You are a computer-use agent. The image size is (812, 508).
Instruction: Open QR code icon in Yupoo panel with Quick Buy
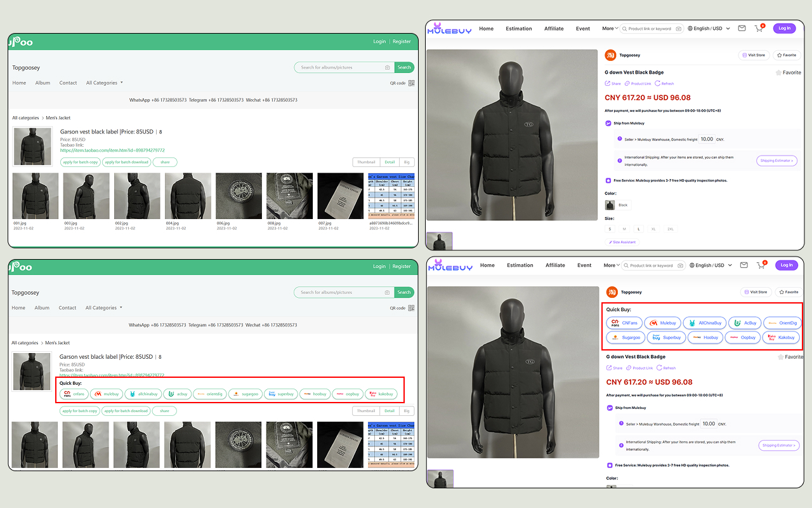coord(411,308)
